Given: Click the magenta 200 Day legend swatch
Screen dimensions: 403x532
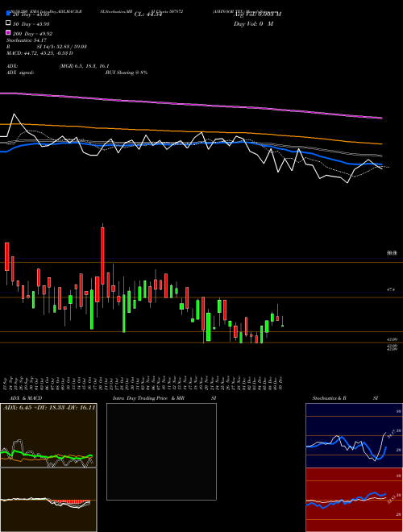Looking at the screenshot, I should tap(8, 33).
